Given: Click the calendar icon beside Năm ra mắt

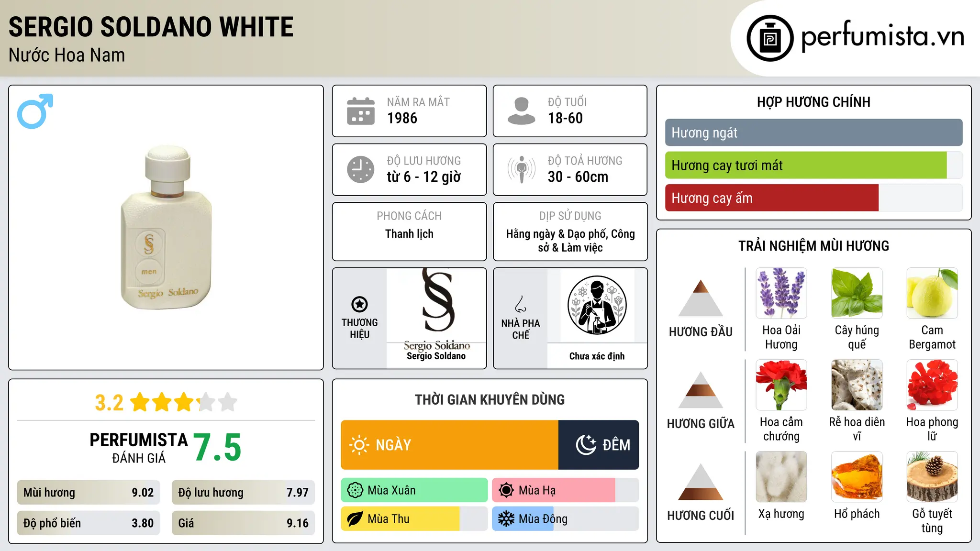Looking at the screenshot, I should click(x=361, y=111).
